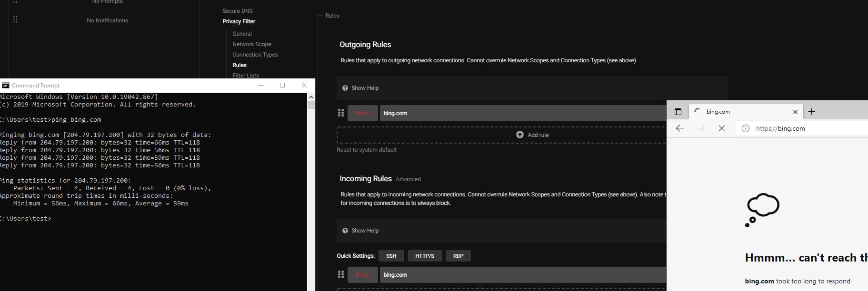Viewport: 868px width, 291px height.
Task: Add a new outgoing rule
Action: click(532, 135)
